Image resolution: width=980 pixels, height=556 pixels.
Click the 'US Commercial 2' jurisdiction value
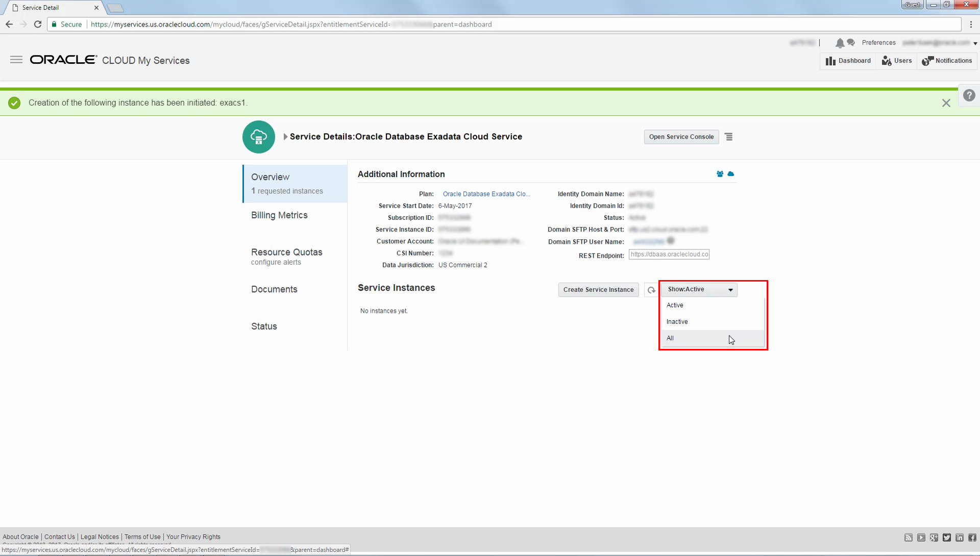click(x=462, y=265)
